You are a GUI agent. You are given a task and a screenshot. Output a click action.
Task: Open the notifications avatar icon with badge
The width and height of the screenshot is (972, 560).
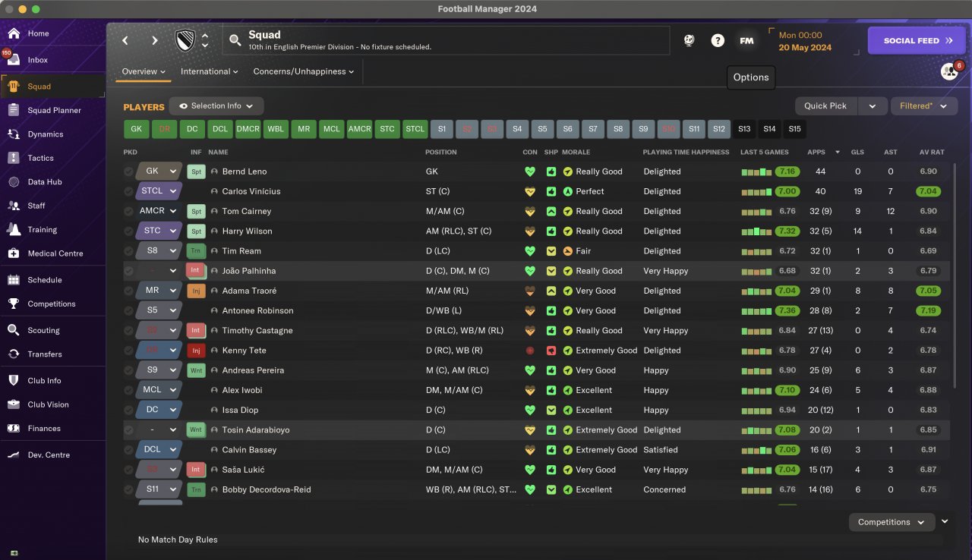(950, 71)
